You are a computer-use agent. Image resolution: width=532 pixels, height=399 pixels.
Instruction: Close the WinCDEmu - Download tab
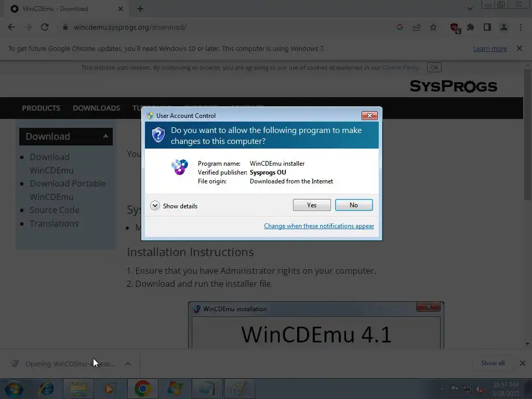120,9
